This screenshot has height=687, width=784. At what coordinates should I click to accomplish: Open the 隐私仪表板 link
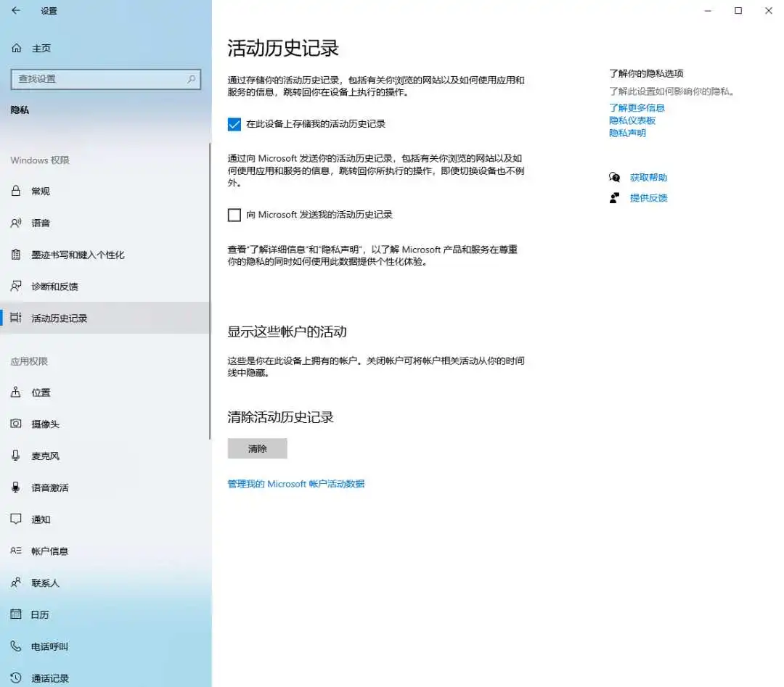pos(632,120)
